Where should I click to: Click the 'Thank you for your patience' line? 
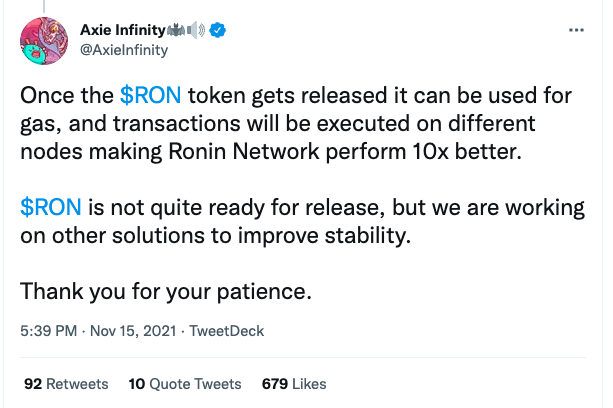(x=167, y=293)
